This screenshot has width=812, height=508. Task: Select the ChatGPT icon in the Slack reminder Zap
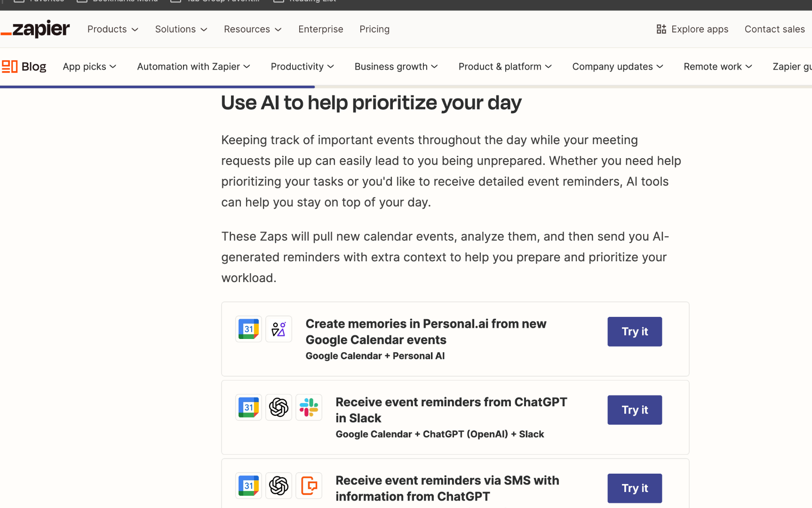[x=279, y=407]
